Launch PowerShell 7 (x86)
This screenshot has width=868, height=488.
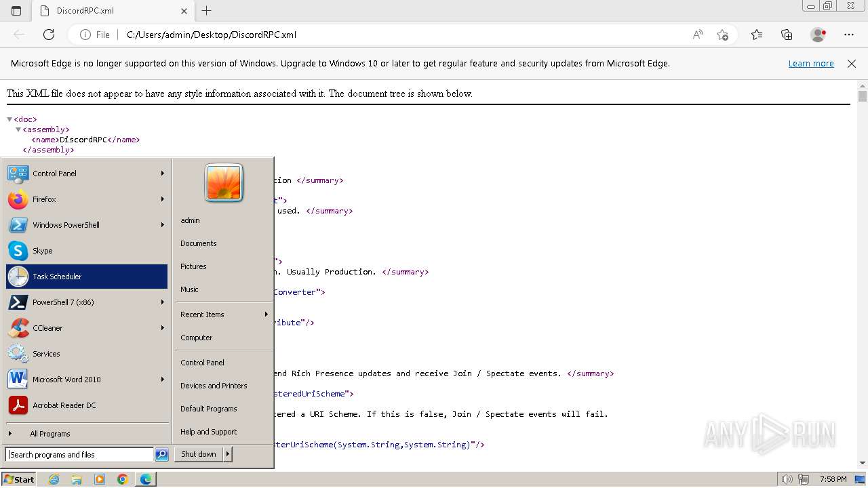tap(87, 302)
